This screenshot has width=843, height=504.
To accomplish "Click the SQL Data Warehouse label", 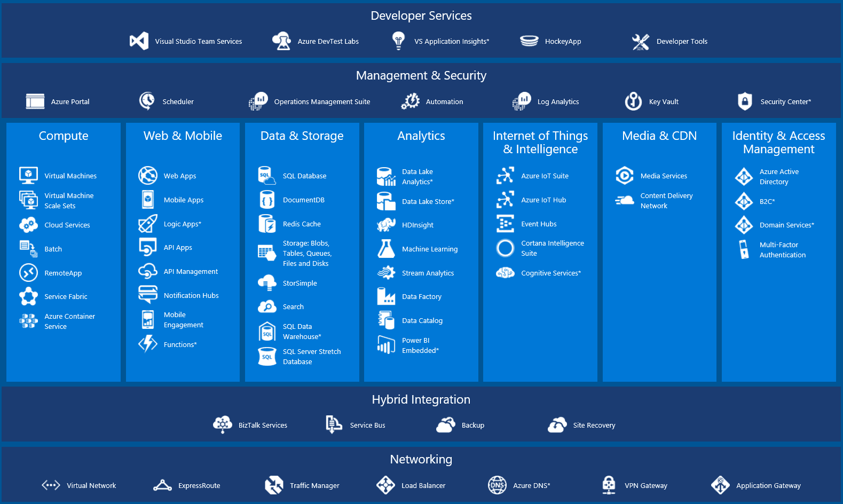I will 302,332.
